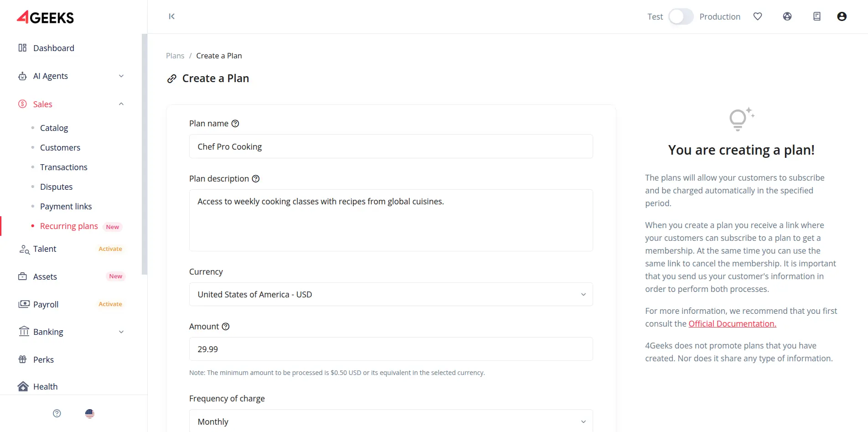
Task: Activate the Talent feature
Action: (x=110, y=249)
